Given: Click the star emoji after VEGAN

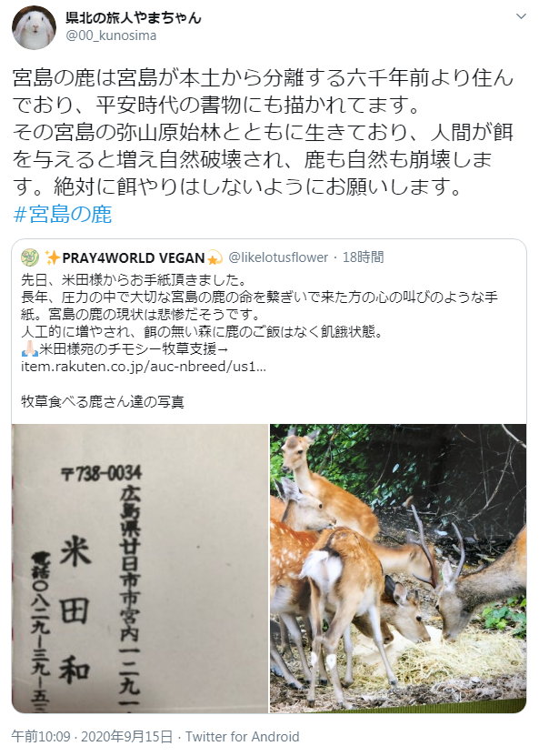Looking at the screenshot, I should pyautogui.click(x=215, y=258).
